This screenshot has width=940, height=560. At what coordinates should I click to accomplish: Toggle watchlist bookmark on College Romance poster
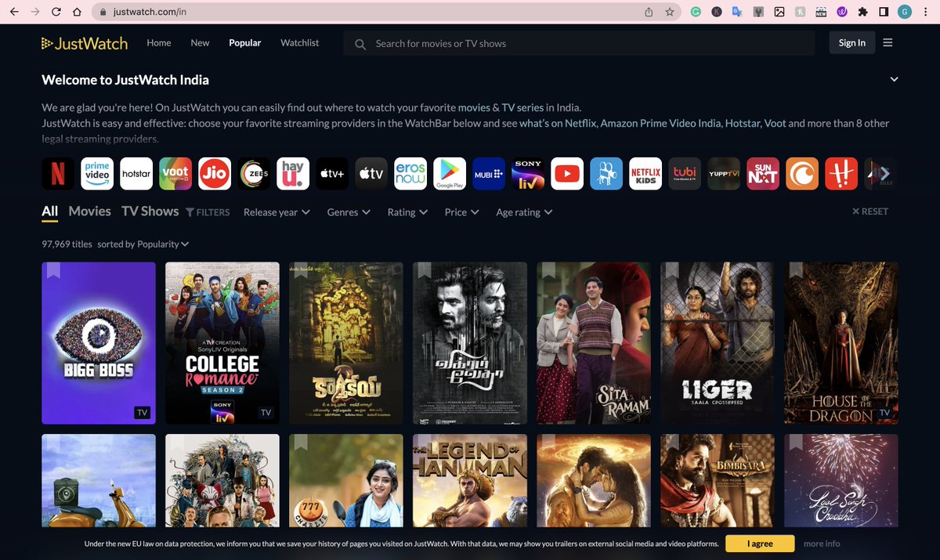click(x=177, y=270)
